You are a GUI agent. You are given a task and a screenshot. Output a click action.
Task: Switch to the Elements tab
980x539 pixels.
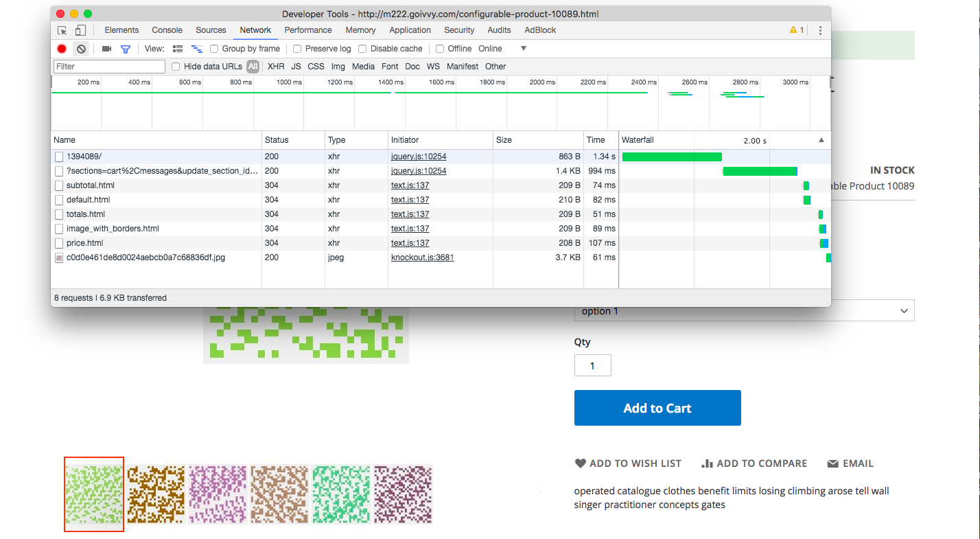coord(121,30)
